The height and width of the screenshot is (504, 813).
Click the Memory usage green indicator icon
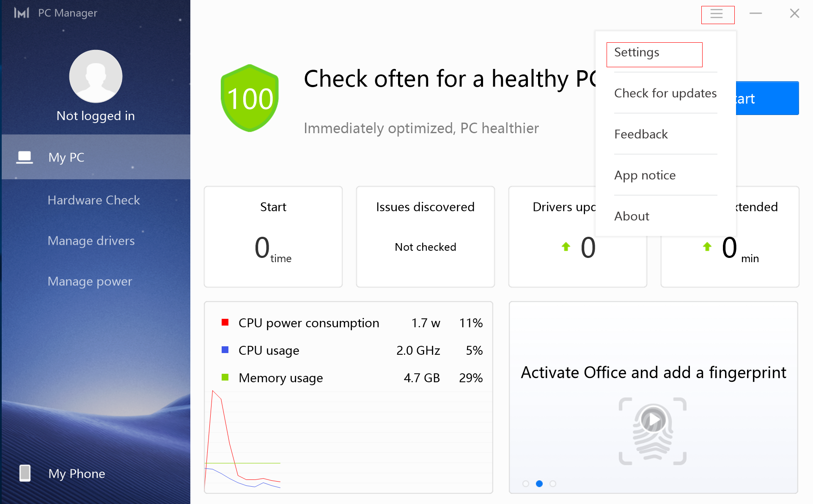tap(224, 378)
